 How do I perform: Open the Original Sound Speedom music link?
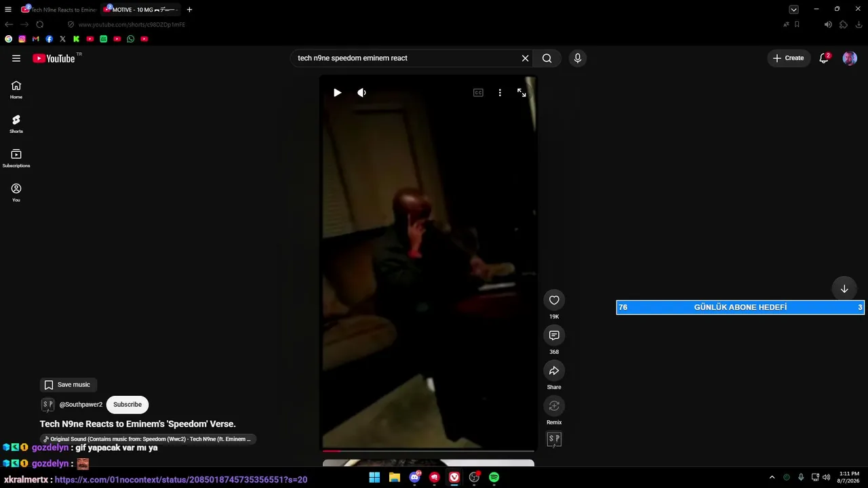pos(147,439)
